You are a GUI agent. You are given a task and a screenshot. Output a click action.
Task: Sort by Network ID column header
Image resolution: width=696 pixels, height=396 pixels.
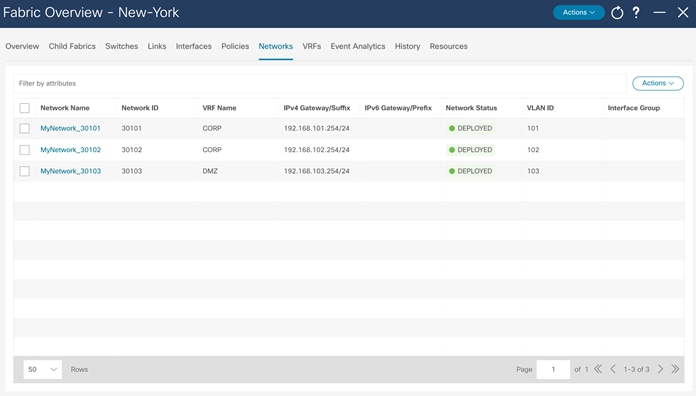tap(140, 108)
